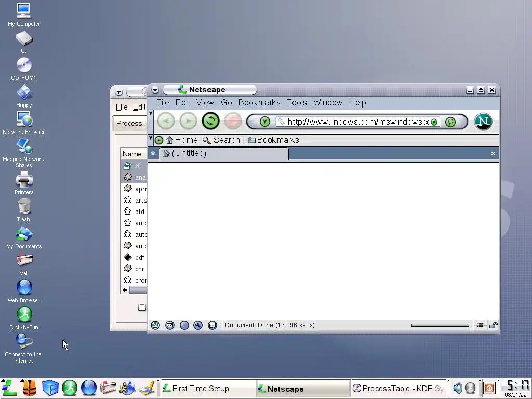Screen dimensions: 532x399
Task: Open the Address Book status bar icon
Action: (x=212, y=325)
